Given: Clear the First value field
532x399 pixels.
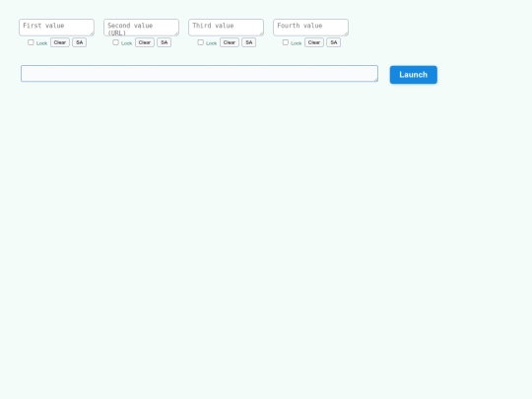Looking at the screenshot, I should pos(60,42).
